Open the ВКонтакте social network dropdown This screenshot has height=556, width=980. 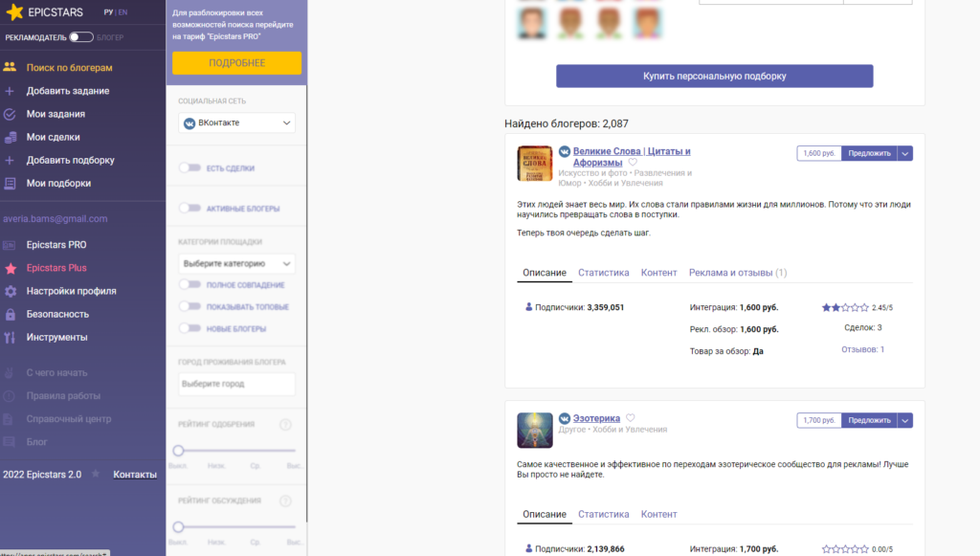[237, 123]
